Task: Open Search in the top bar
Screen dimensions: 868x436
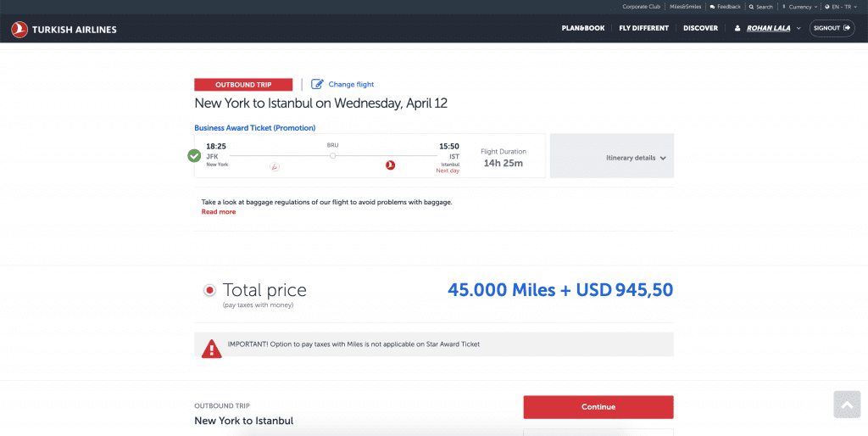Action: pos(760,7)
